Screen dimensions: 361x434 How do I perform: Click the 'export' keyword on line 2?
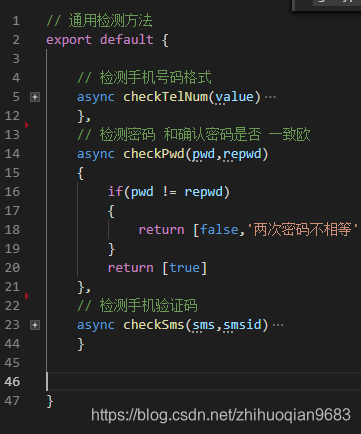(69, 40)
